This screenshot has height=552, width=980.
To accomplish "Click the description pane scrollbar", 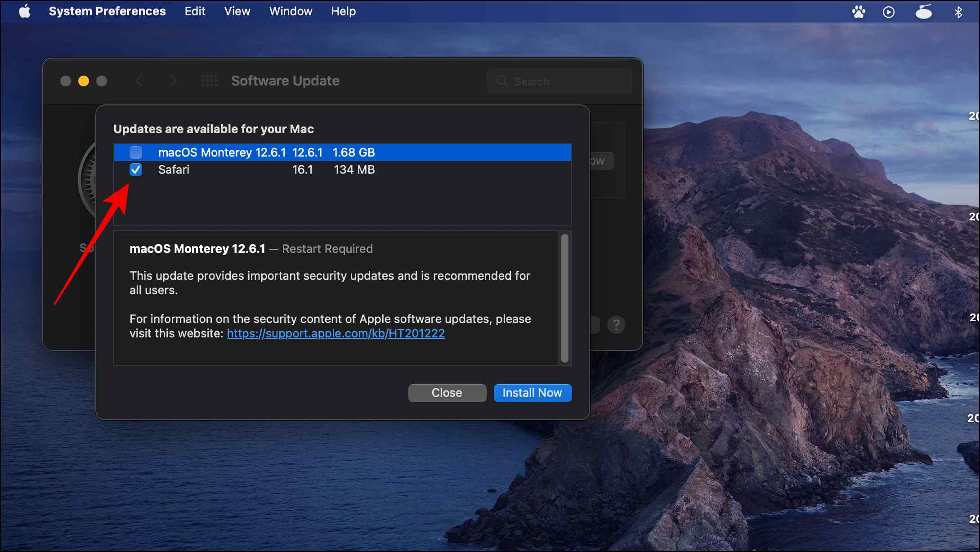I will 565,298.
